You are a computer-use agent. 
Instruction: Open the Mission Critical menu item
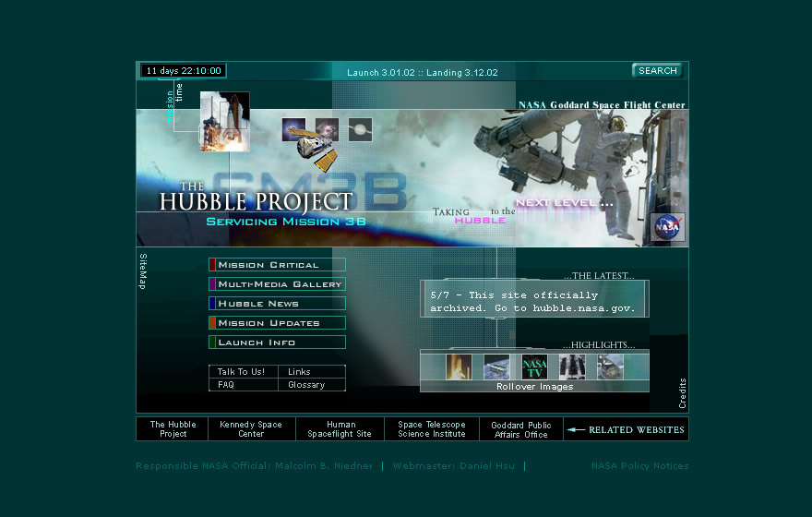click(277, 265)
